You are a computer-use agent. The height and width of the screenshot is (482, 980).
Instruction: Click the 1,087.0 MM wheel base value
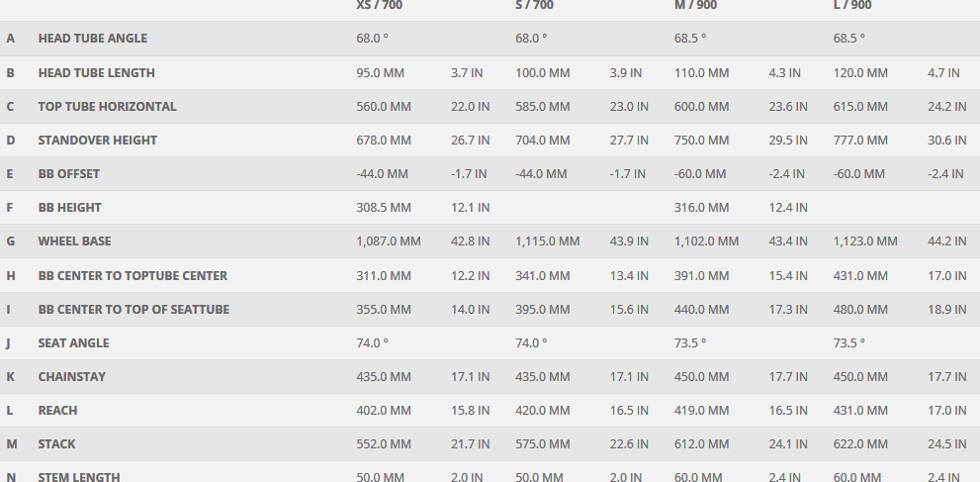click(389, 241)
